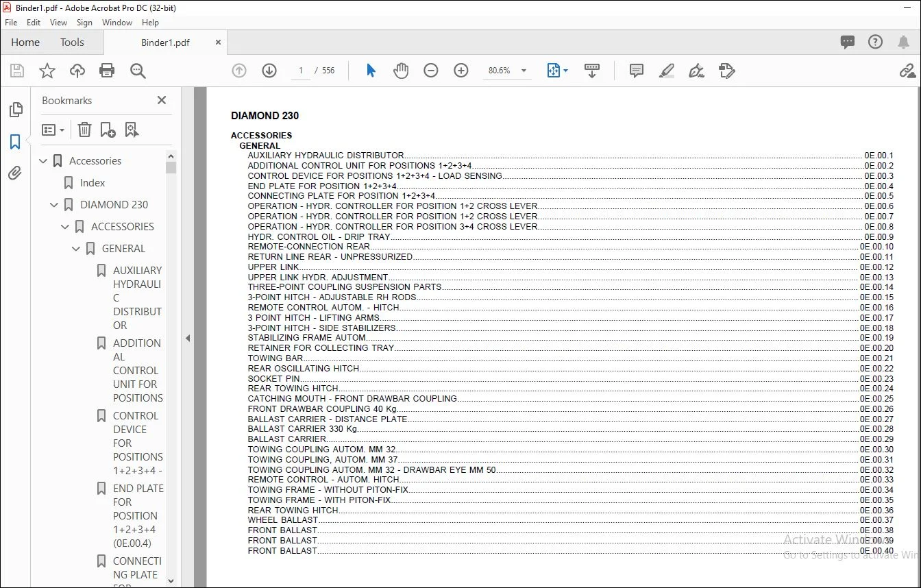Click the stamp tool icon
921x588 pixels.
727,71
